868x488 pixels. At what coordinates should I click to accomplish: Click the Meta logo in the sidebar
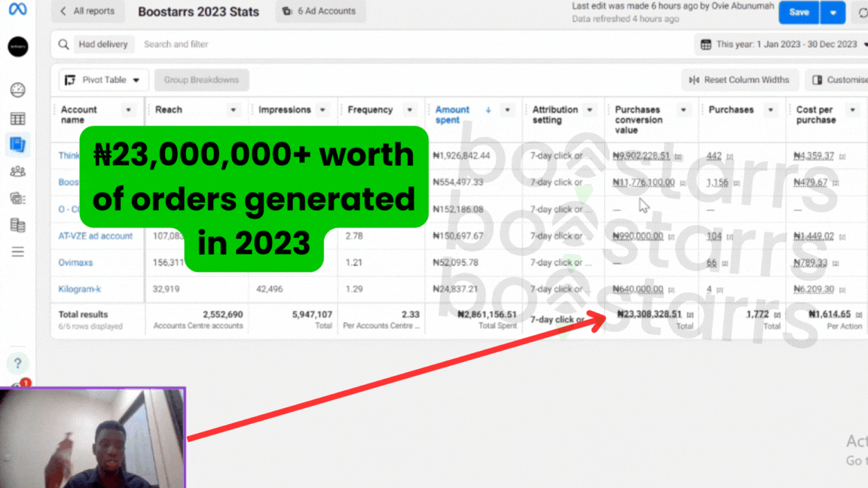pyautogui.click(x=18, y=9)
